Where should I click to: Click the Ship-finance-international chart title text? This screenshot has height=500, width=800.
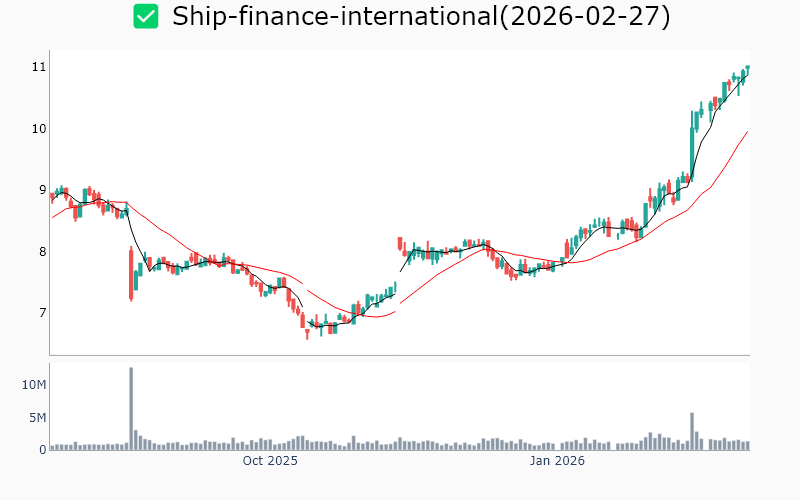pos(421,16)
